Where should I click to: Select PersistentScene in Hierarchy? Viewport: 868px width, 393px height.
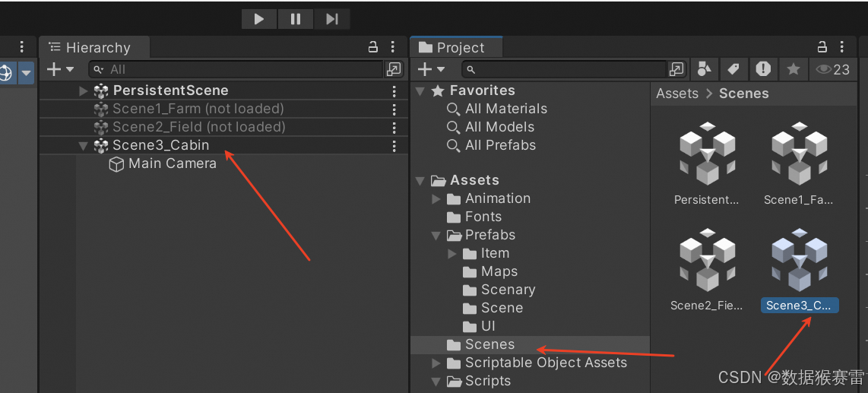tap(170, 90)
